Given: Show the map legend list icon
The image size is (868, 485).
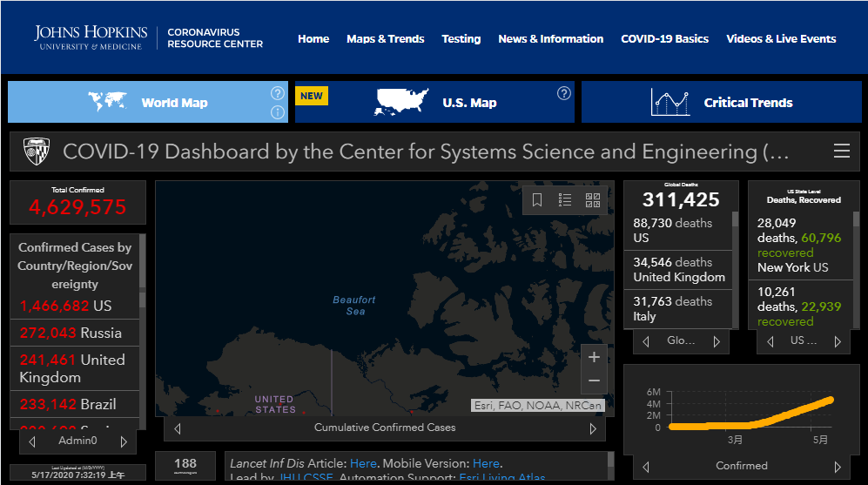Looking at the screenshot, I should coord(565,200).
